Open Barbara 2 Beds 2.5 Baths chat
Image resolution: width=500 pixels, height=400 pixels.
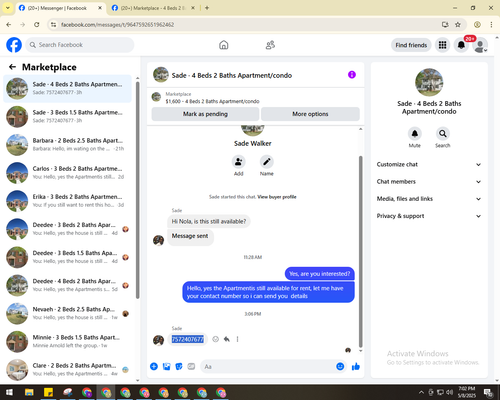68,145
